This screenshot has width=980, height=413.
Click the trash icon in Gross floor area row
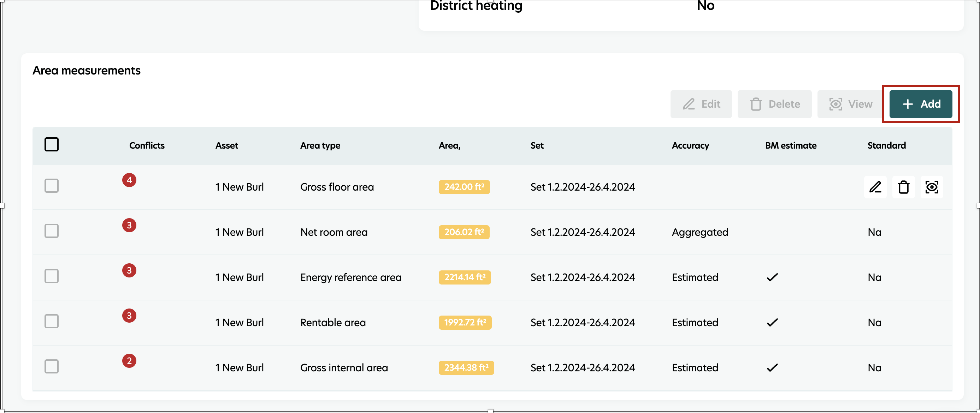coord(904,187)
